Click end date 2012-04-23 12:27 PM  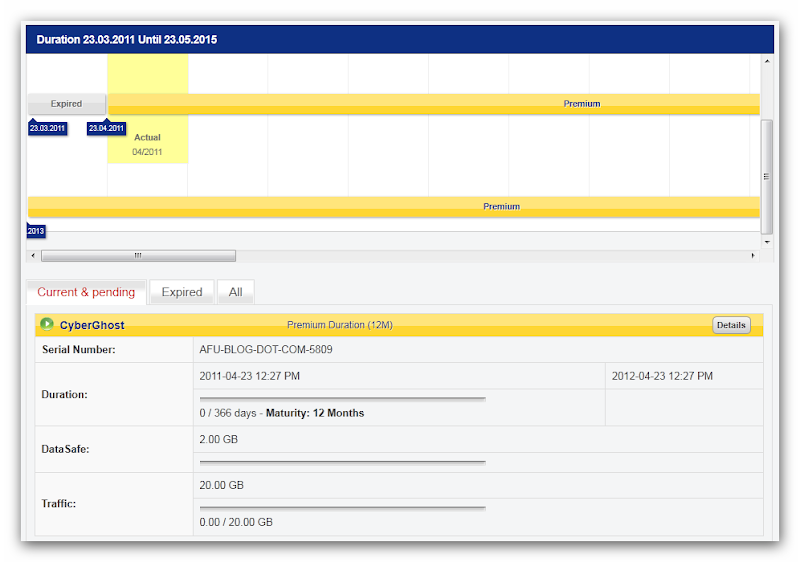pyautogui.click(x=662, y=376)
